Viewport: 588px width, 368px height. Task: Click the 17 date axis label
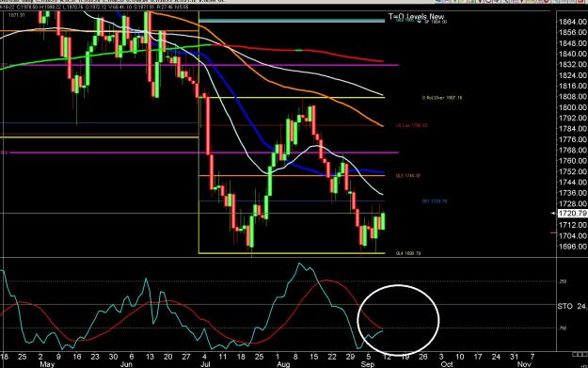pos(477,357)
